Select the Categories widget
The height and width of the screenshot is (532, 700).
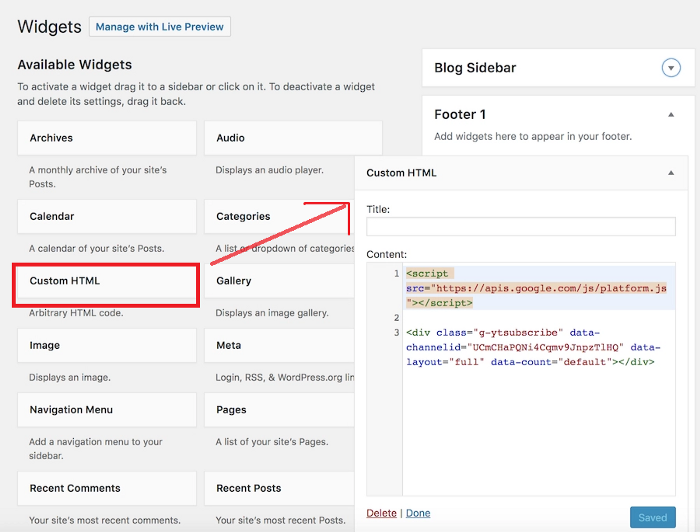point(279,216)
